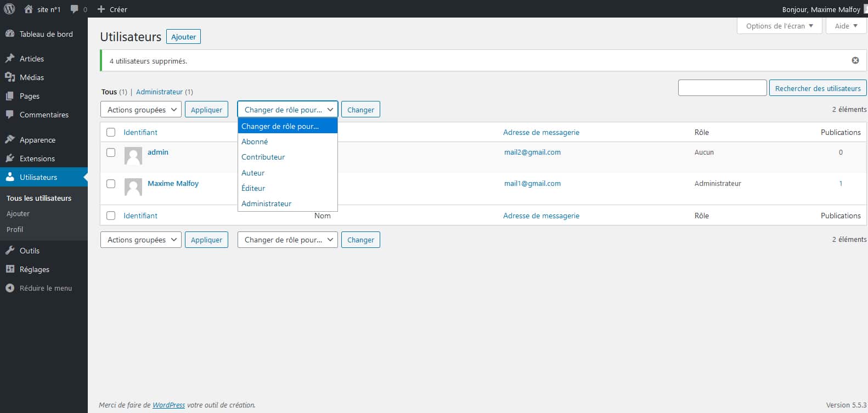Viewport: 868px width, 413px height.
Task: Open Ajouter submenu item in sidebar
Action: coord(18,213)
